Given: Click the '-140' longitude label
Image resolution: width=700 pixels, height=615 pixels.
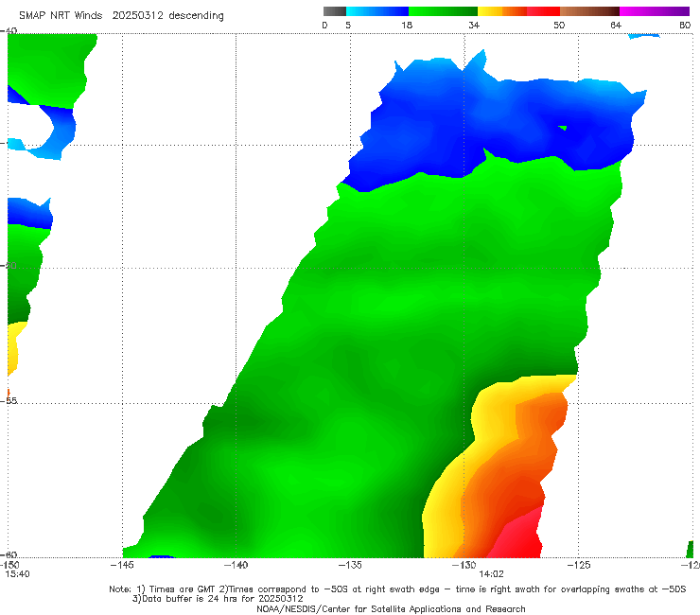Looking at the screenshot, I should (236, 565).
